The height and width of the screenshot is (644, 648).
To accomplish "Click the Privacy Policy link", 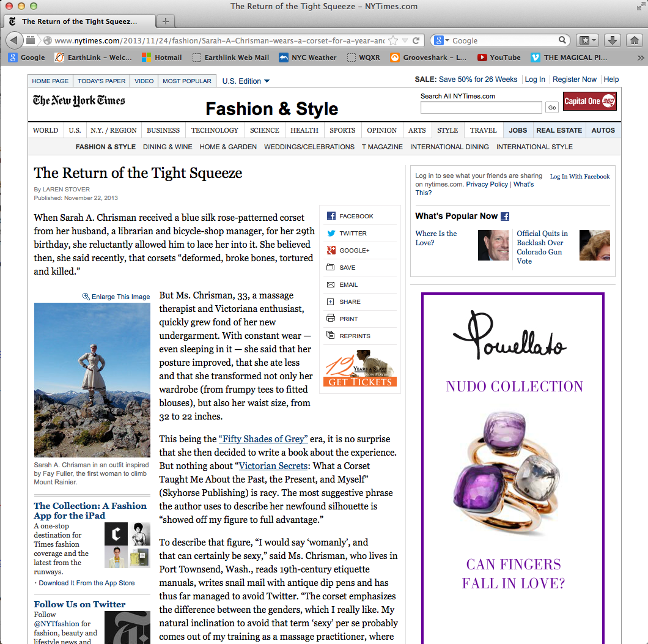I will point(487,184).
